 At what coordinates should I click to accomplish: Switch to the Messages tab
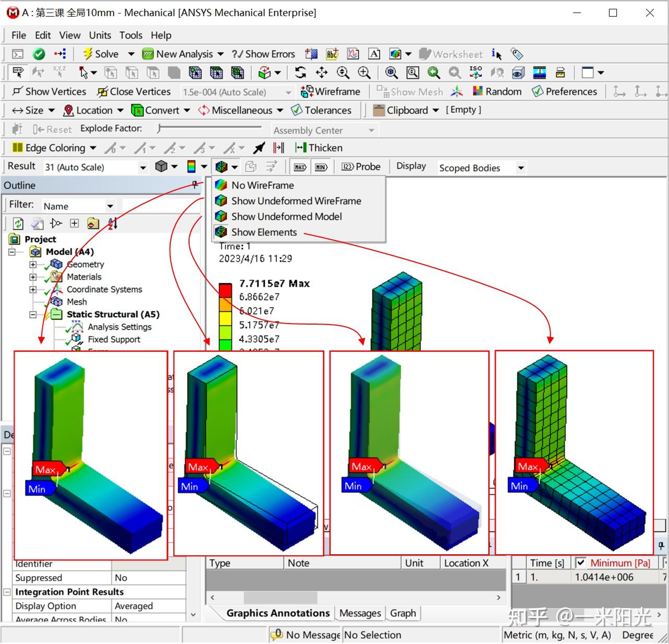[359, 613]
